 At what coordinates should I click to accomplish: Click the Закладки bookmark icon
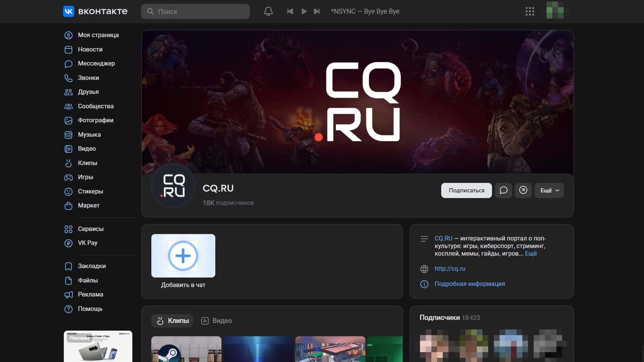pos(68,266)
